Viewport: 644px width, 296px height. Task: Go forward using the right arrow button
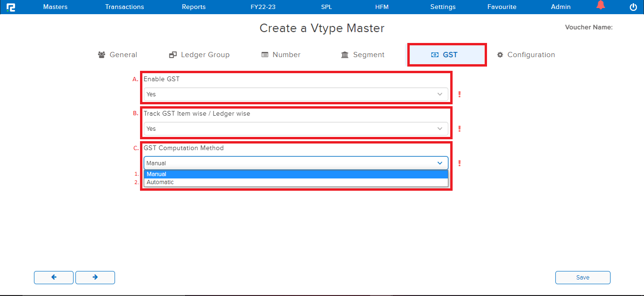(x=95, y=278)
